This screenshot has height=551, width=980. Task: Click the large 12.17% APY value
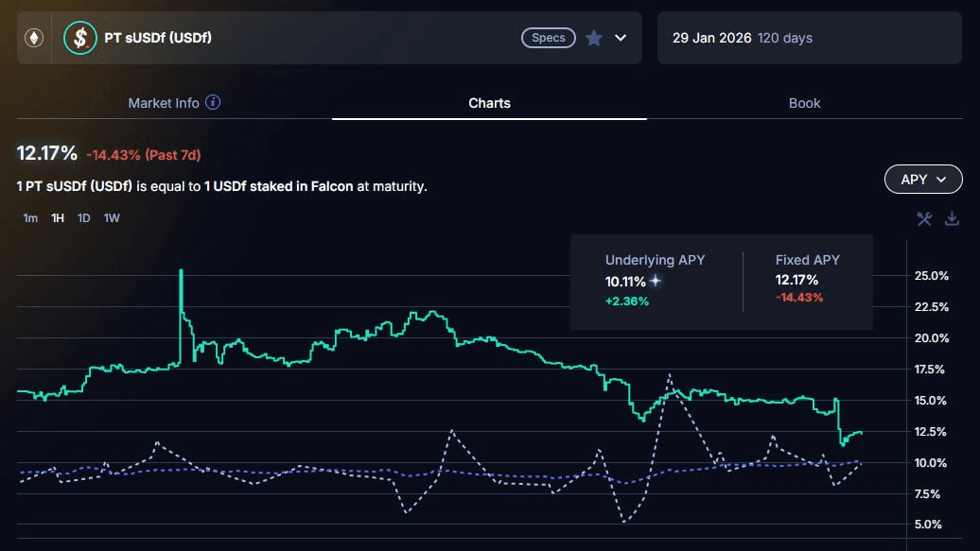(x=47, y=153)
